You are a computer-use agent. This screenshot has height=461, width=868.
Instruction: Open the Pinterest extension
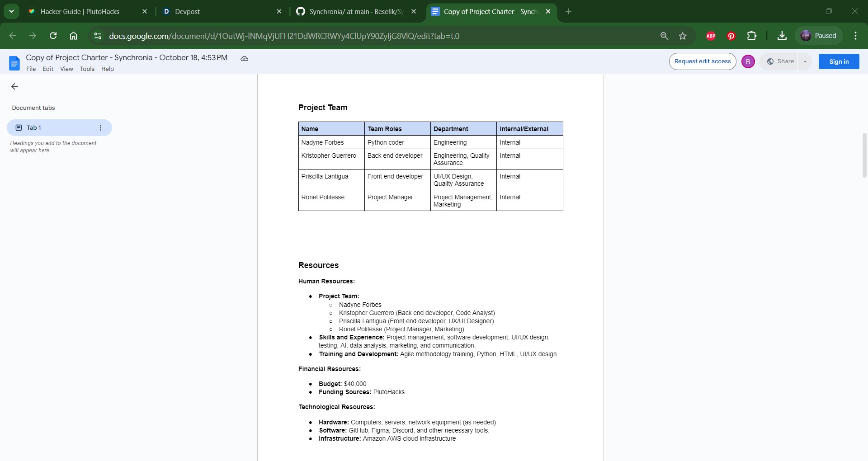point(731,36)
